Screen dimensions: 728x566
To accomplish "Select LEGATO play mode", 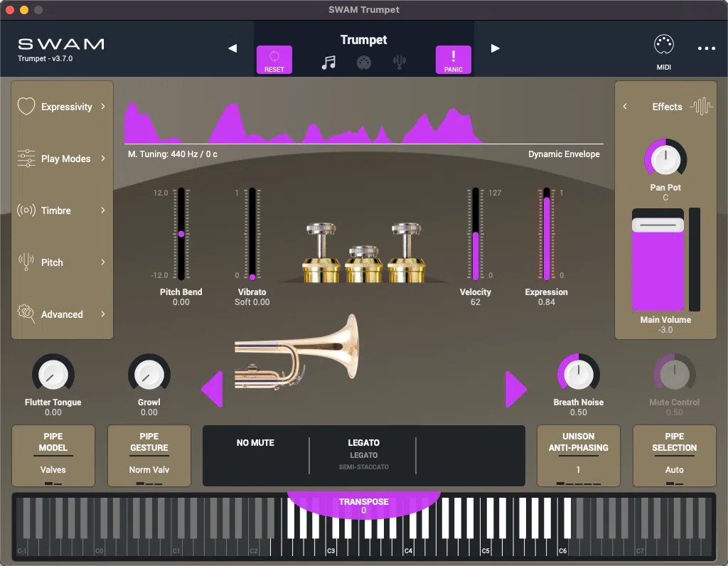I will pos(363,442).
